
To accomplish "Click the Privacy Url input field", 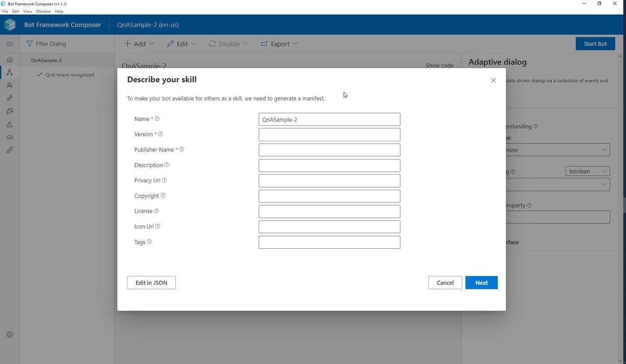I will (329, 181).
